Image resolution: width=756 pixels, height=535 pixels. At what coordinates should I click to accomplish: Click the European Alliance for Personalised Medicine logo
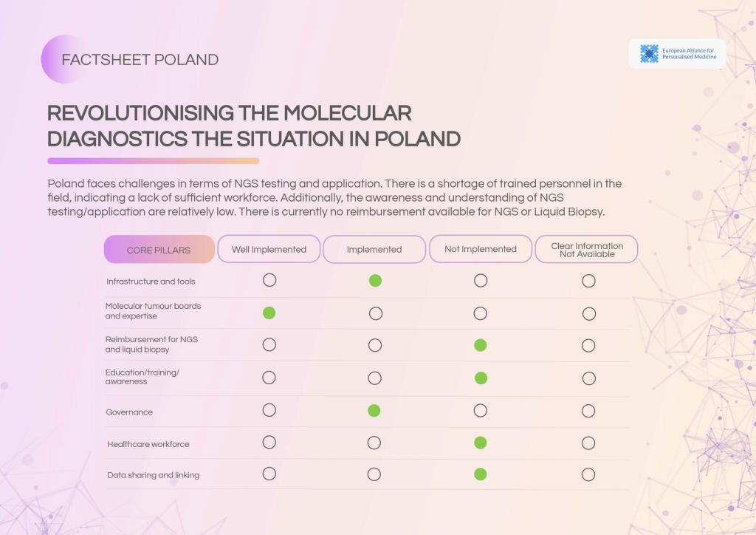677,54
